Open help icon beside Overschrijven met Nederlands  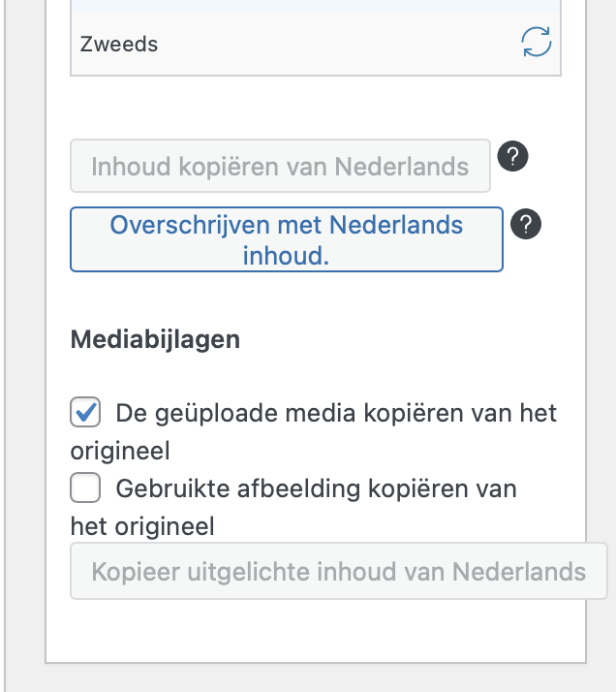click(x=526, y=224)
